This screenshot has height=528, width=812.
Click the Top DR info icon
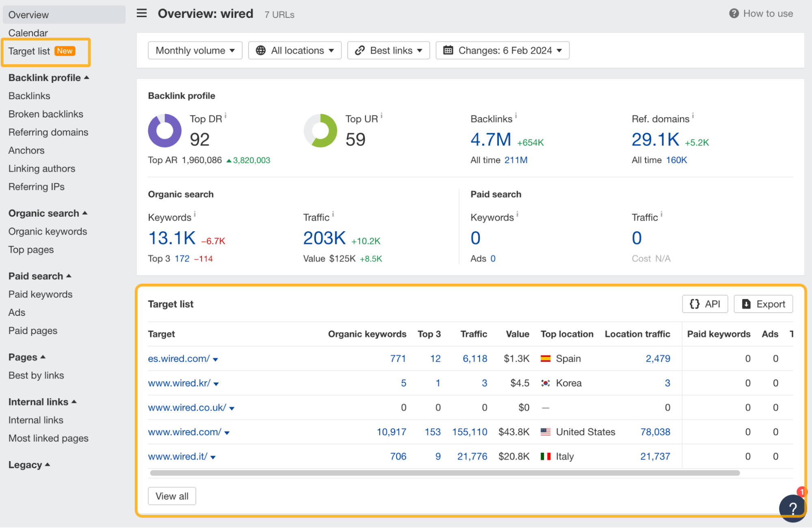[x=226, y=116]
